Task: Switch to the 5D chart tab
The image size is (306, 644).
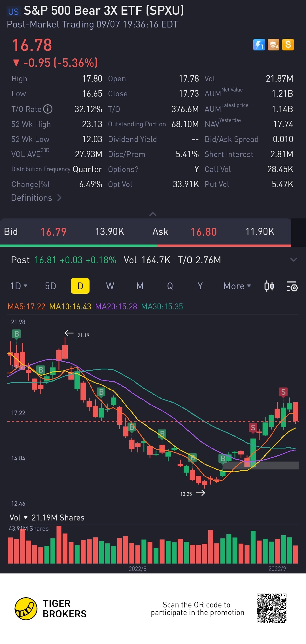Action: pyautogui.click(x=50, y=286)
